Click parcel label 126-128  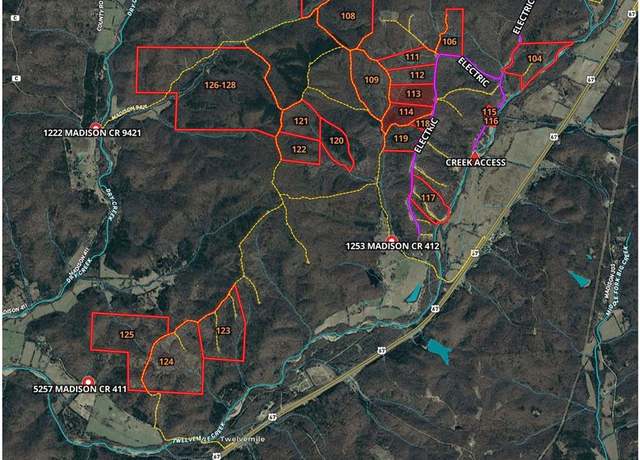(220, 85)
